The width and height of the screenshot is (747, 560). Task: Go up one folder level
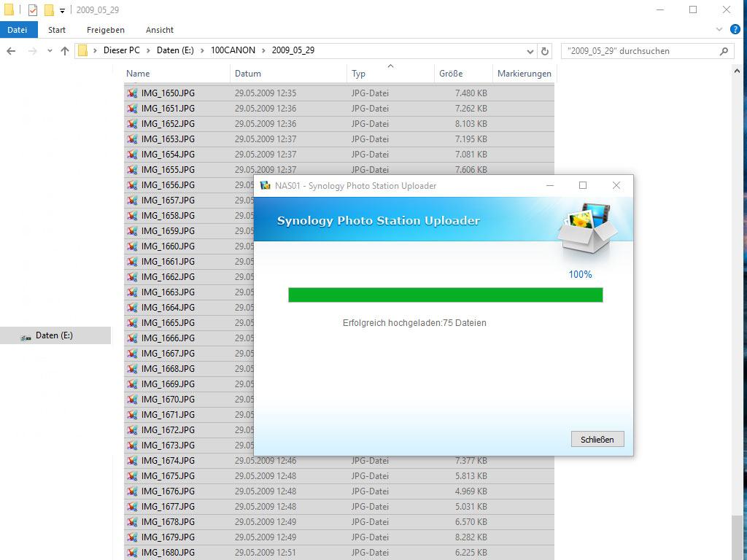point(65,51)
